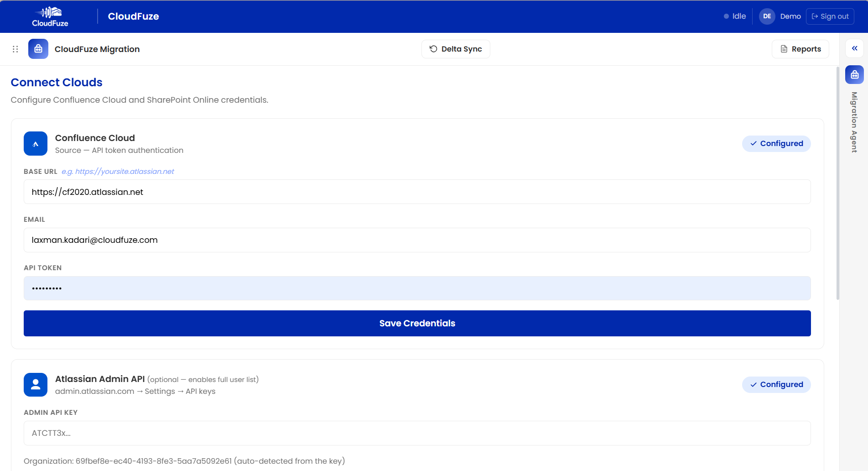
Task: Open the Migration Agent sidebar icon
Action: click(855, 74)
